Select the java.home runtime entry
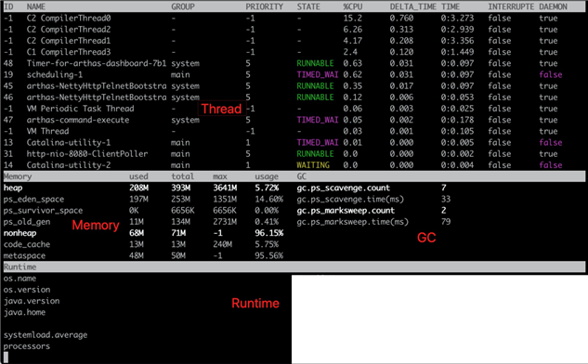588x364 pixels. pos(24,312)
